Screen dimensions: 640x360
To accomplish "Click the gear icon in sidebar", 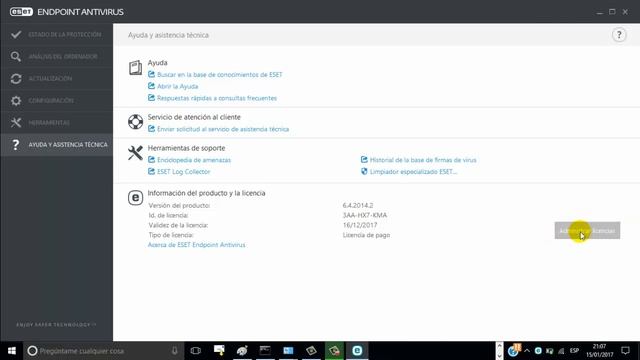I will (x=16, y=101).
